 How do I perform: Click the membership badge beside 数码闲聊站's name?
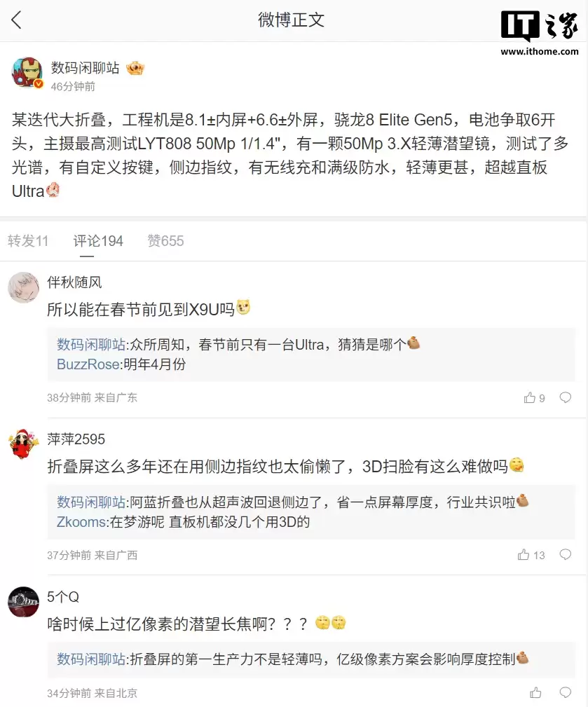click(135, 67)
